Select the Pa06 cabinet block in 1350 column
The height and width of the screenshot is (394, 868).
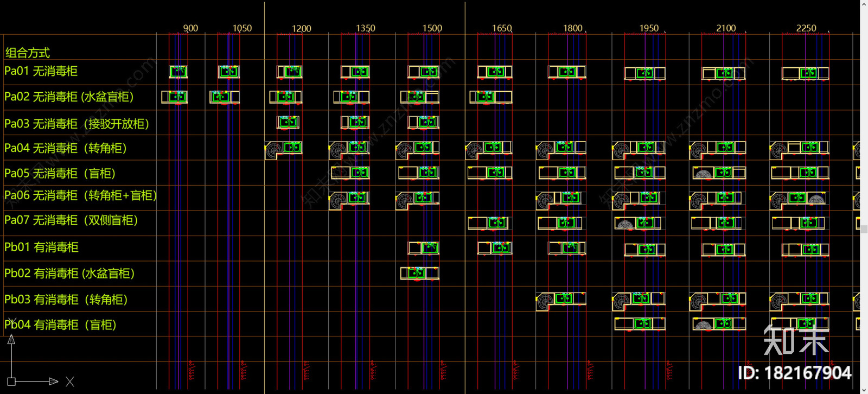pyautogui.click(x=349, y=200)
